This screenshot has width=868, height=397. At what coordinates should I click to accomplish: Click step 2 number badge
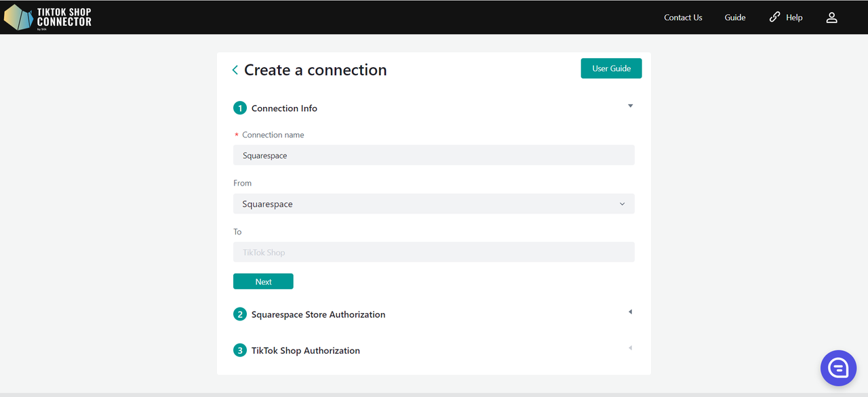pos(239,314)
